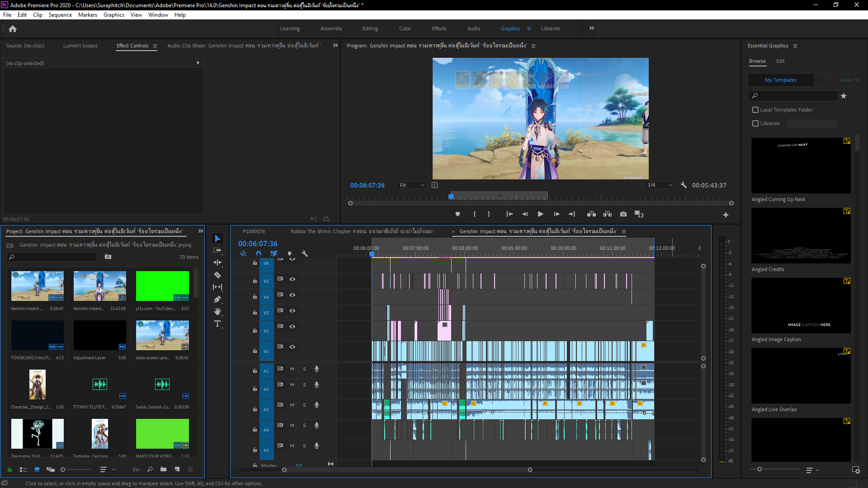Viewport: 868px width, 488px height.
Task: Add marker in timeline header
Action: [289, 254]
